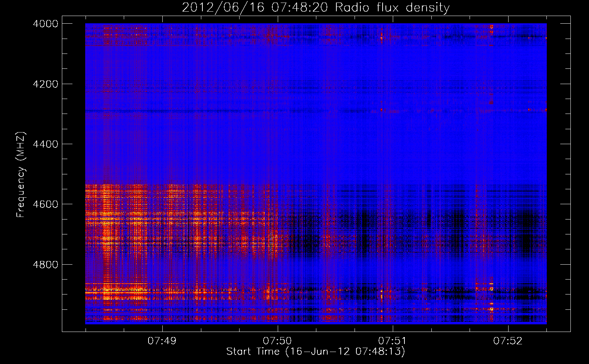Select the 4800 frequency axis label
Image resolution: width=589 pixels, height=364 pixels.
click(x=46, y=264)
